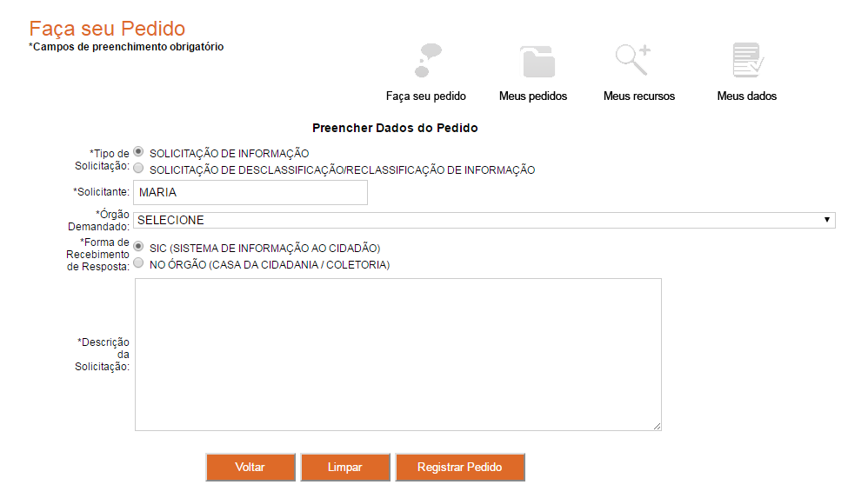The image size is (868, 498).
Task: Pick 'NO ÓRGÃO (CASA DA CIDADANIA / COLETORIA)' radio
Action: click(x=139, y=263)
